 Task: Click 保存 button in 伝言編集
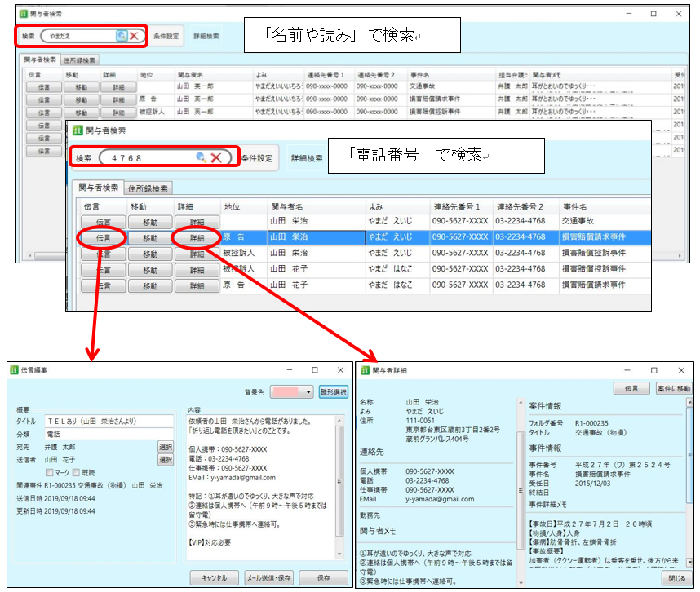(x=324, y=577)
